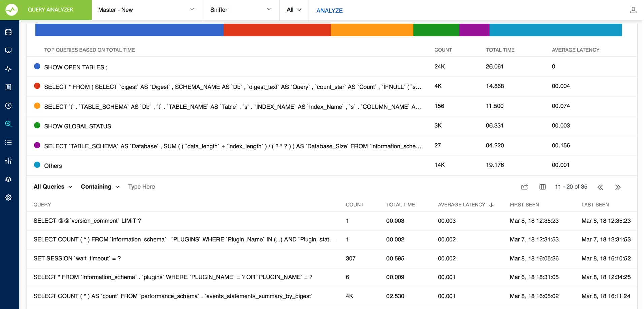Sort by the QUERY column header
Viewport: 644px width, 309px height.
[x=42, y=205]
